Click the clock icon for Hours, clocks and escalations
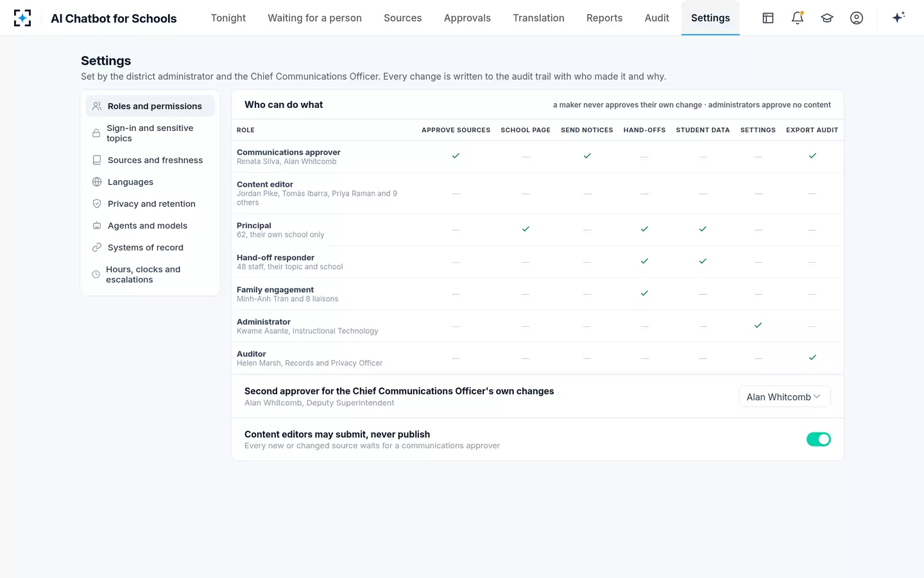The image size is (924, 578). [96, 274]
